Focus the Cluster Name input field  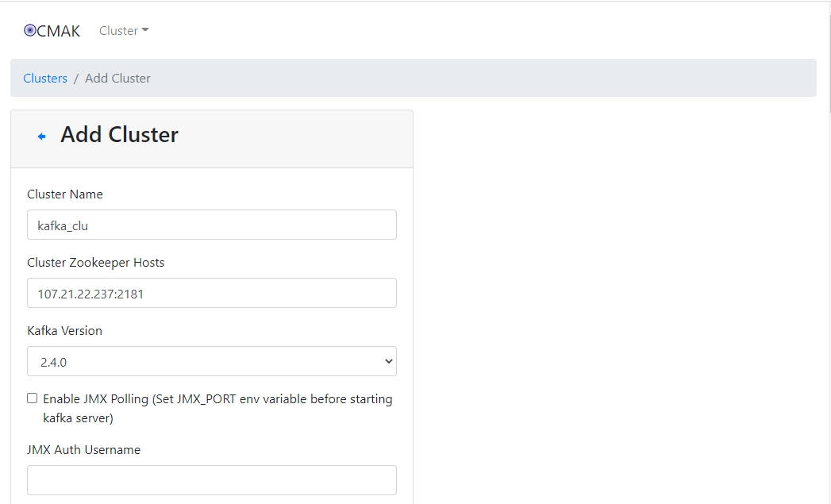pos(211,225)
